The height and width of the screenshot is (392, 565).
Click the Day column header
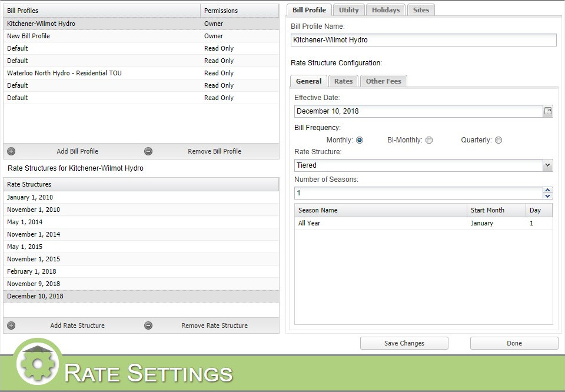pyautogui.click(x=539, y=210)
